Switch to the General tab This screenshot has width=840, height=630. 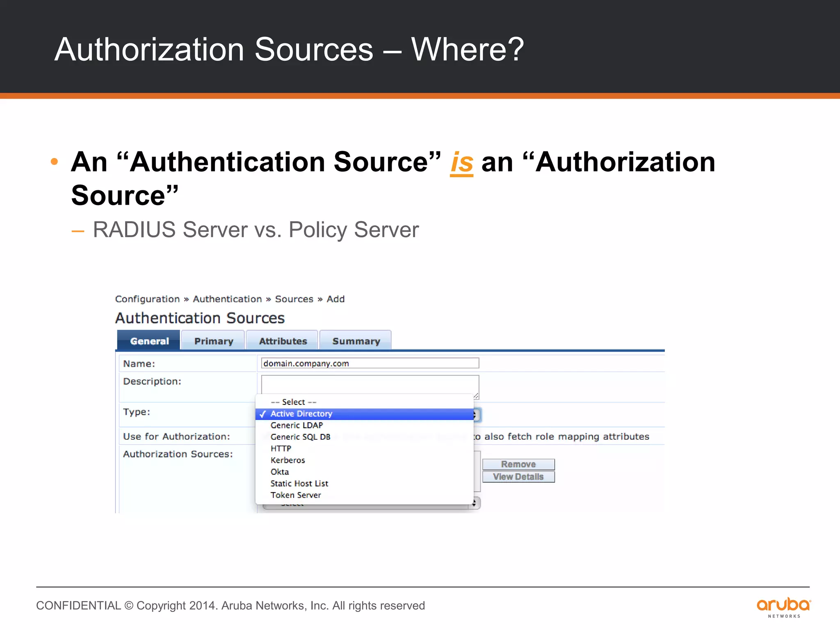pyautogui.click(x=148, y=340)
